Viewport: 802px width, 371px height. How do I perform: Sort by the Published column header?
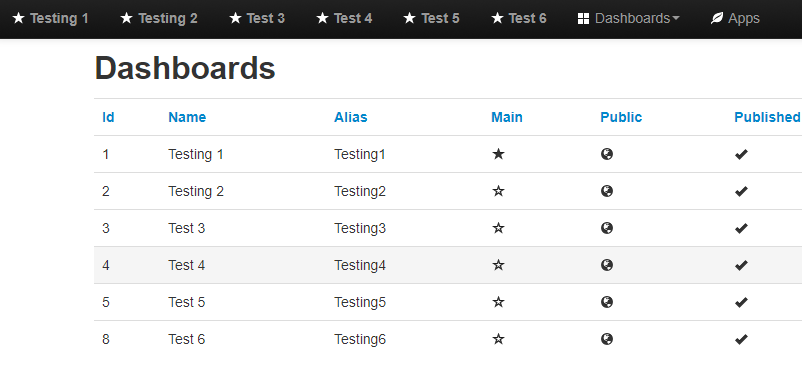[767, 117]
